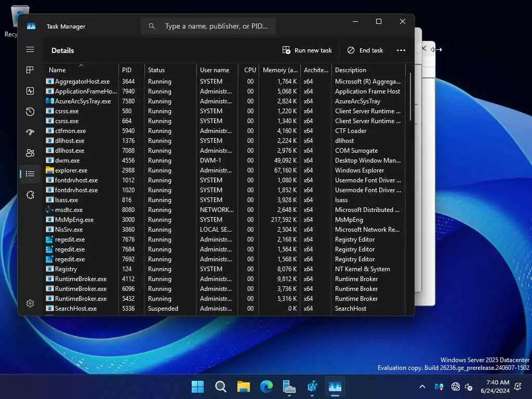Focus the name, publisher, or PID search box

pyautogui.click(x=208, y=26)
